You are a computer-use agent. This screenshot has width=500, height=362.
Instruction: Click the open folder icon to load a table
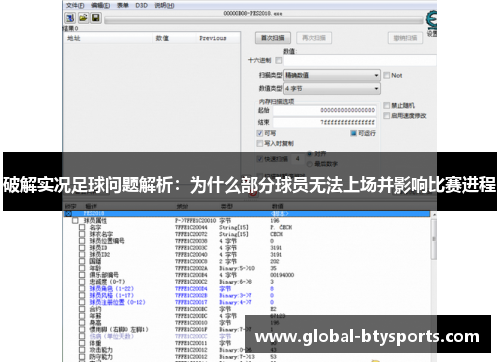83,18
